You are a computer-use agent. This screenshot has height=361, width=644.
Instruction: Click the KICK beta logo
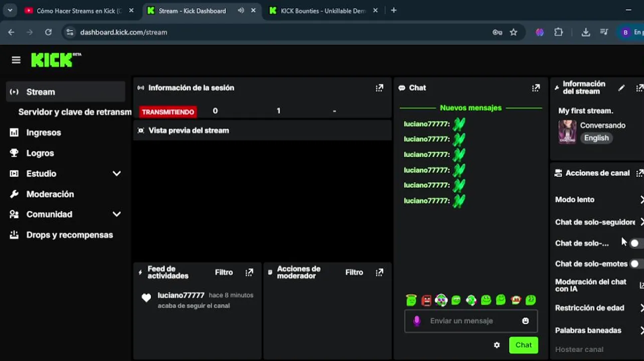click(56, 60)
